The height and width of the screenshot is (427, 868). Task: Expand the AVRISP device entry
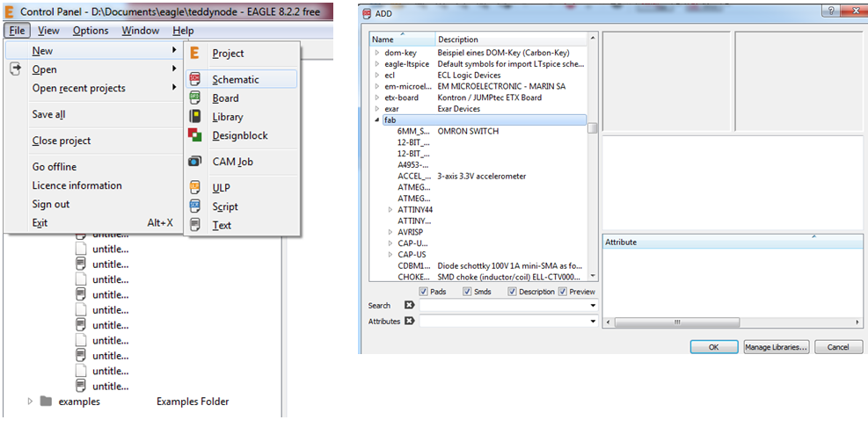coord(390,232)
